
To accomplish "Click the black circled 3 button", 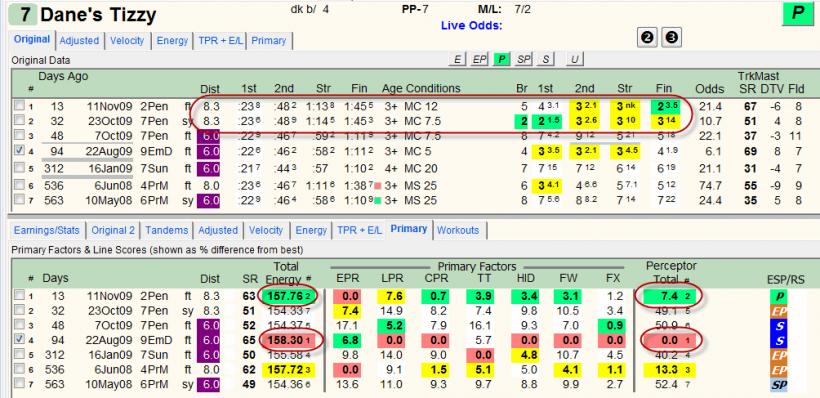I will (671, 38).
